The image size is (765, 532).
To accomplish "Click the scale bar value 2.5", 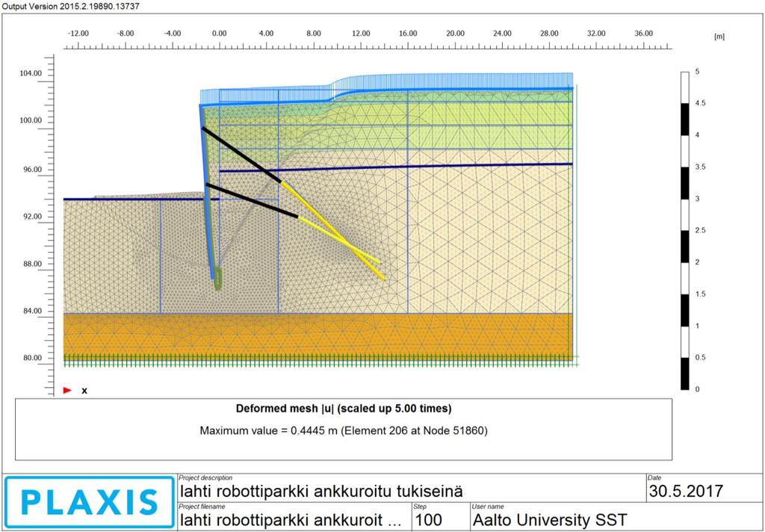I will tap(700, 230).
